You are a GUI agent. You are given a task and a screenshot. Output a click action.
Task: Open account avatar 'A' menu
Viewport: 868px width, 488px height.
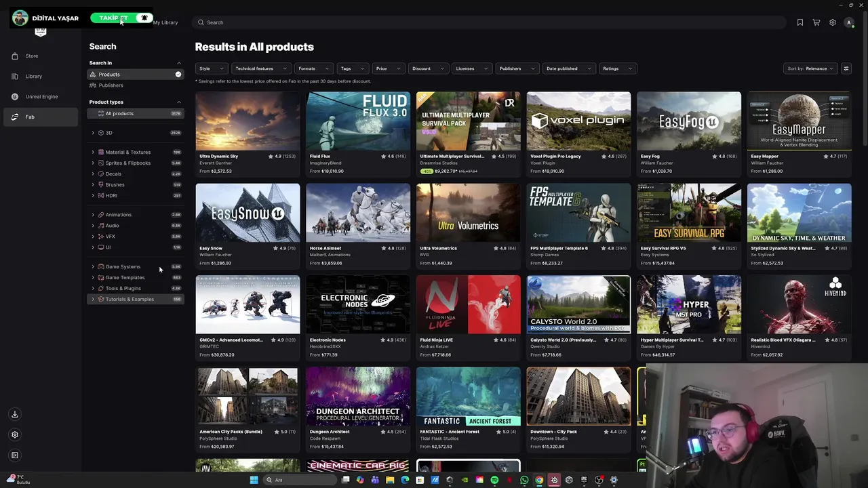pos(849,22)
